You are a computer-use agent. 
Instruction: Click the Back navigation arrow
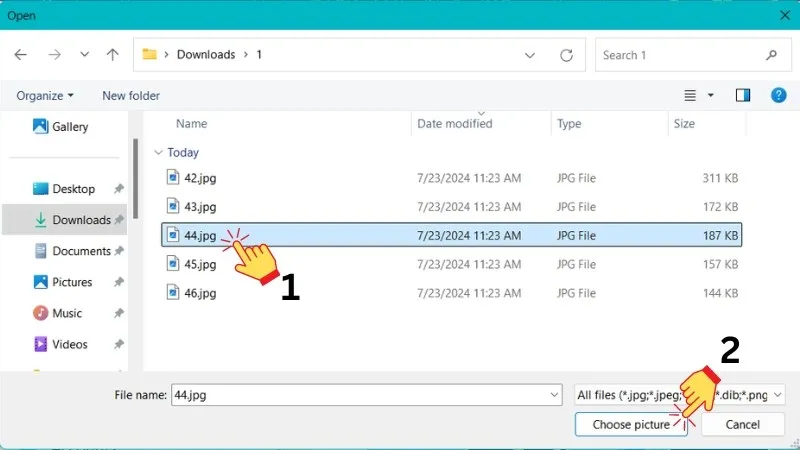[x=21, y=55]
